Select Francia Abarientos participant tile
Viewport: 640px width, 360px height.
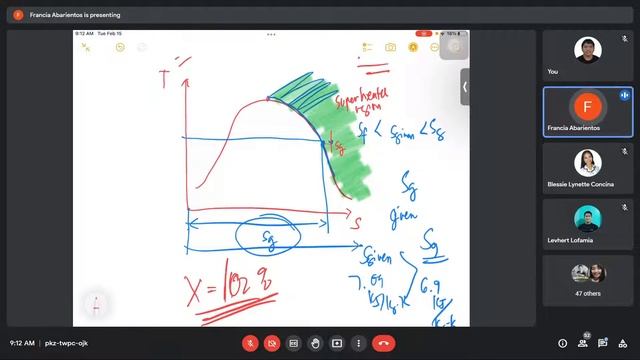588,112
